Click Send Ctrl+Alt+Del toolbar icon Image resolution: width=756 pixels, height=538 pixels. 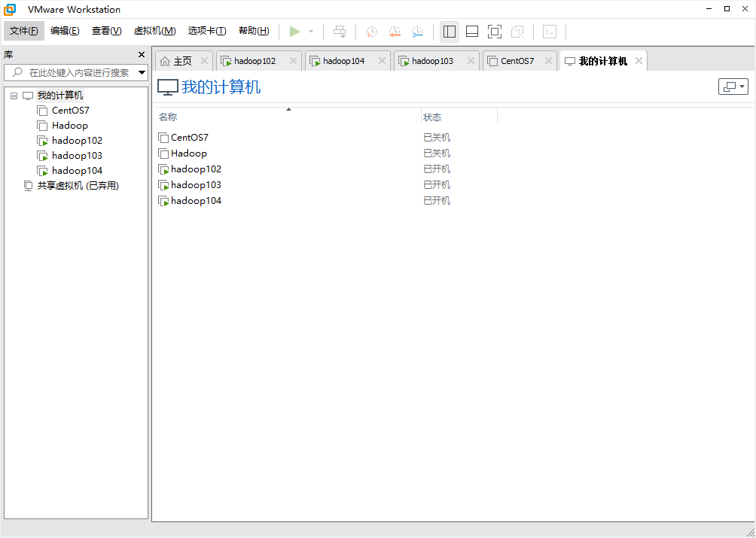[x=340, y=32]
